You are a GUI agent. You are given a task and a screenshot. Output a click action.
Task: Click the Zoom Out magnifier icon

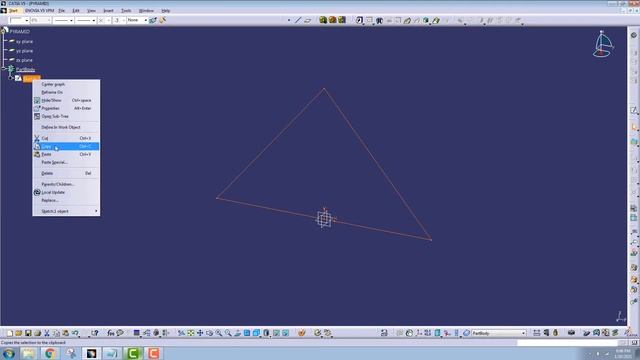tap(228, 333)
